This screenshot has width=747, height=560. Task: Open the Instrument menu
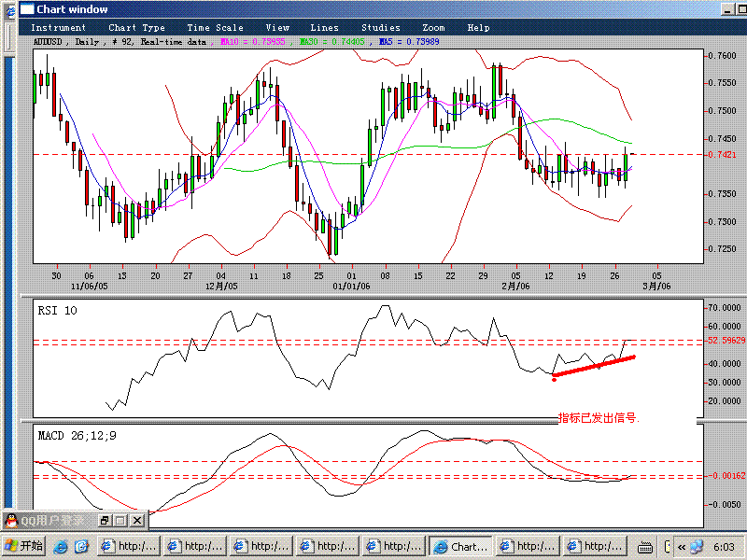pos(58,28)
